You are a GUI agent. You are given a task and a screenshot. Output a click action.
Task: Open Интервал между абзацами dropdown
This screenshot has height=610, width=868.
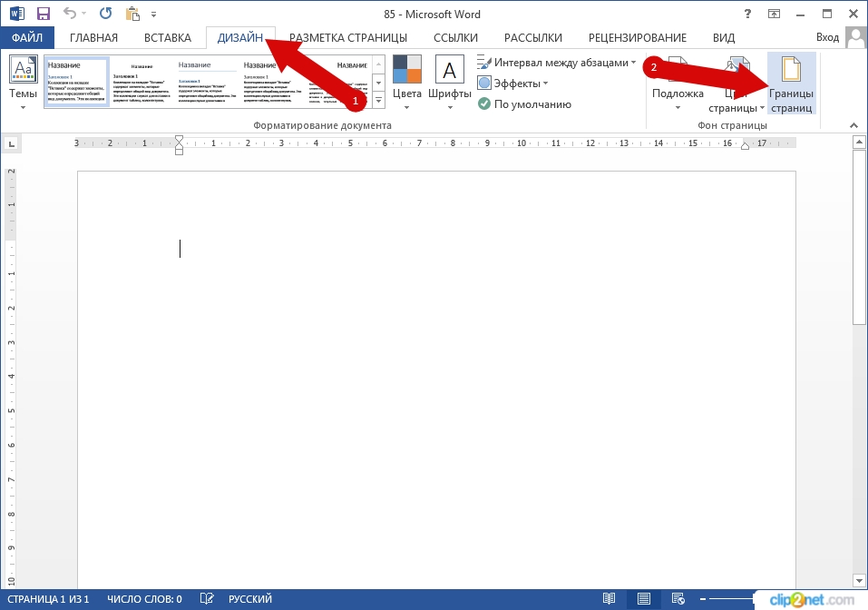(556, 63)
